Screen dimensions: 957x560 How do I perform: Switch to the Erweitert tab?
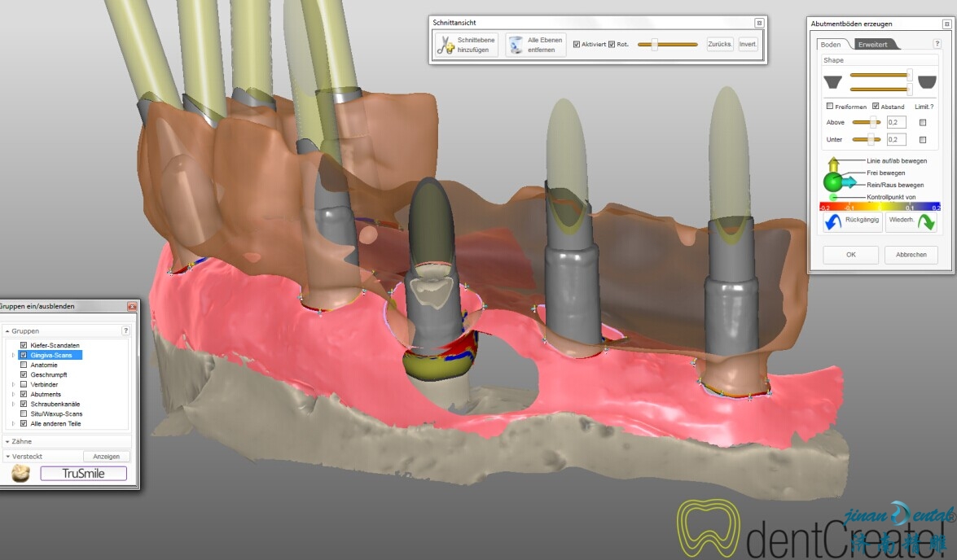click(873, 45)
